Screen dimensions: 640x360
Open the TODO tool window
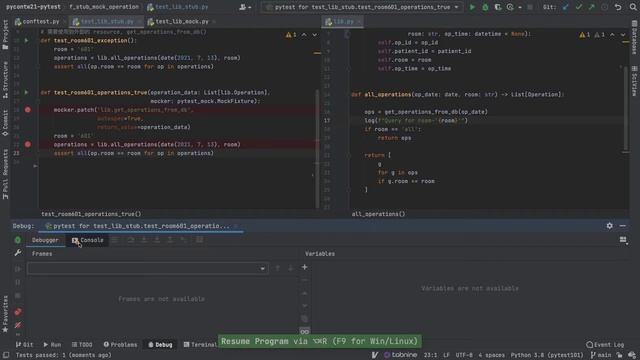pos(82,344)
